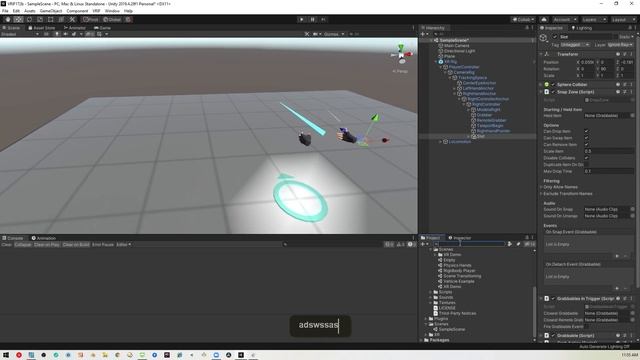This screenshot has width=640, height=360.
Task: Toggle the Can Swap Item checkbox
Action: pos(587,138)
